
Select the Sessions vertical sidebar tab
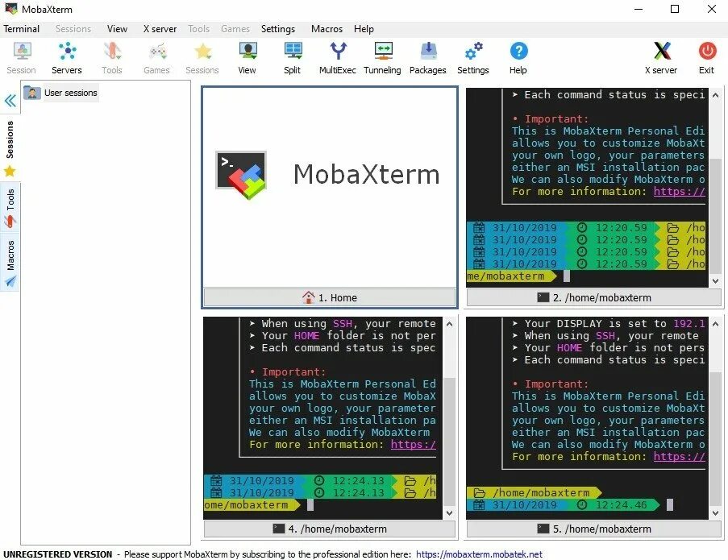[x=10, y=148]
